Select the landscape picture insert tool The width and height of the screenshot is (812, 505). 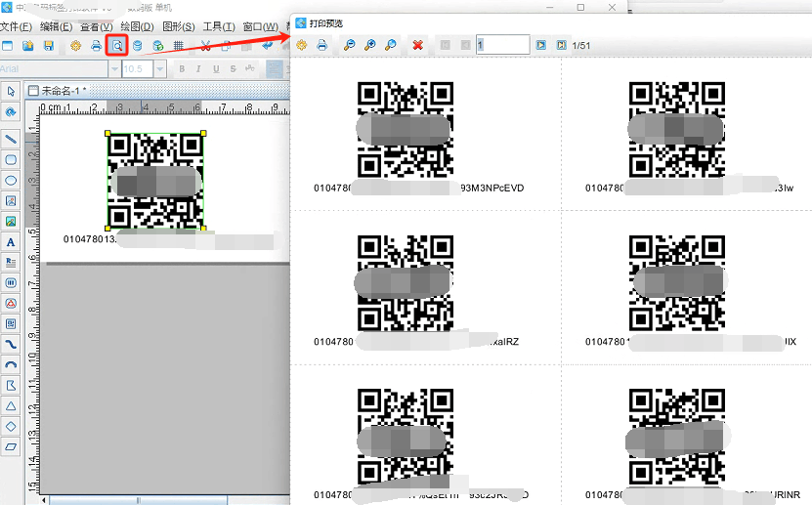[x=11, y=222]
